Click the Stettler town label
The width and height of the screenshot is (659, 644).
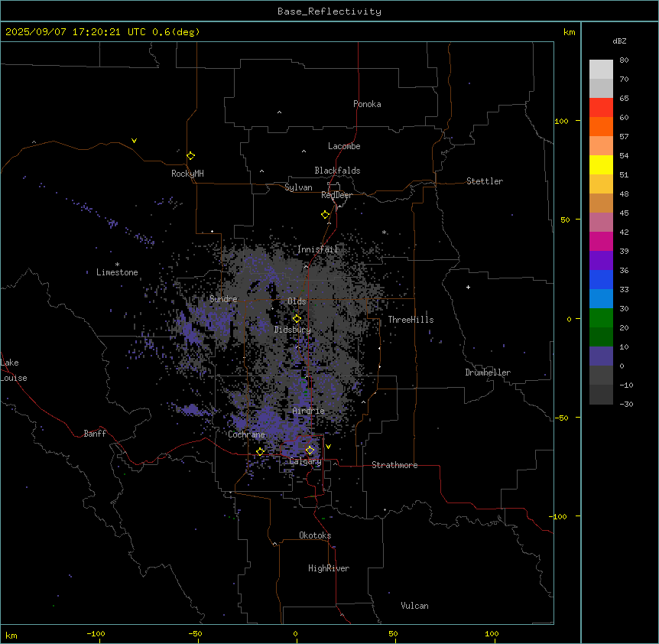pyautogui.click(x=485, y=181)
